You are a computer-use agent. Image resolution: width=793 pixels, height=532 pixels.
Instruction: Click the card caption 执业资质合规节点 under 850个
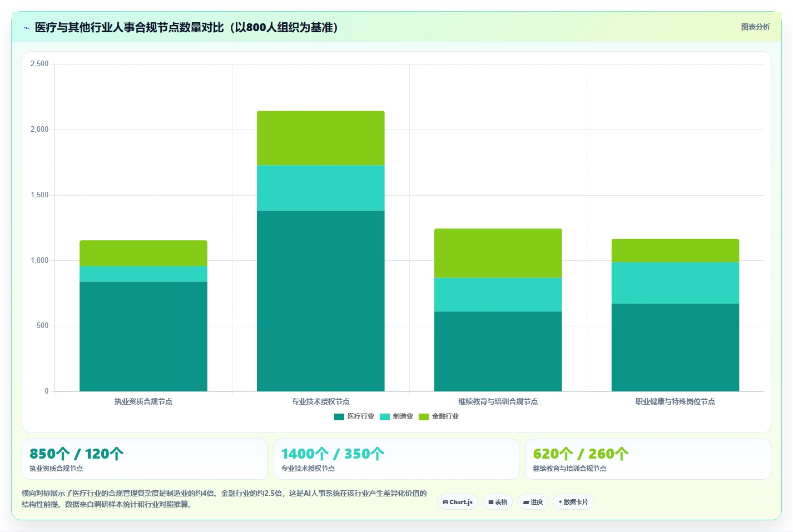(x=56, y=469)
